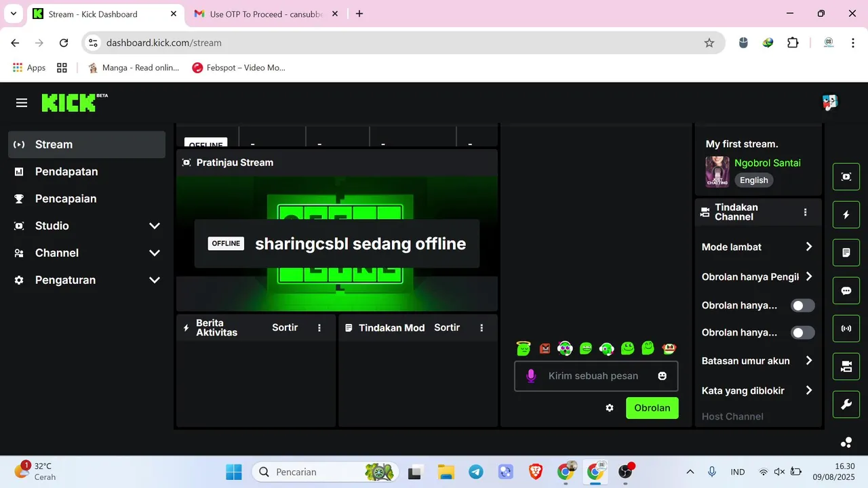Open the emoji picker smiley in chat box
The image size is (868, 488).
point(662,375)
